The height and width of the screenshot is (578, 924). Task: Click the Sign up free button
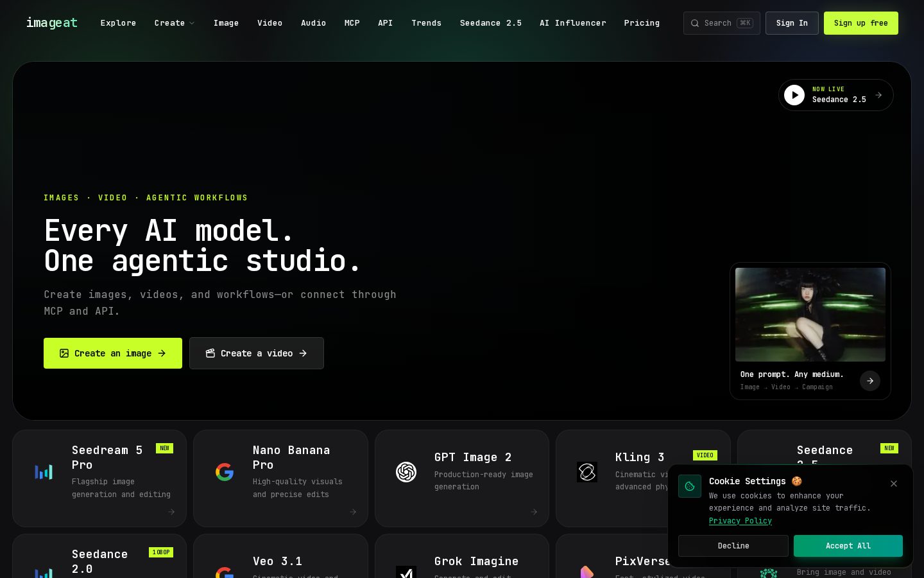tap(861, 23)
